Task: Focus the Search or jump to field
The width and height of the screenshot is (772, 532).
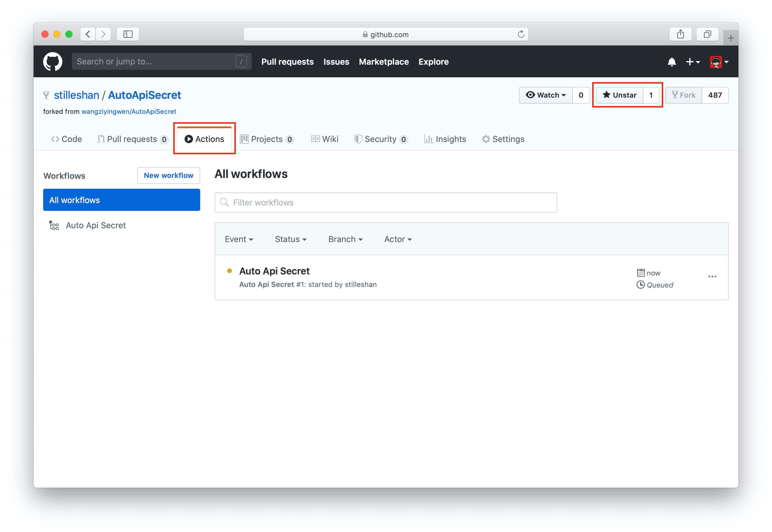Action: pos(162,62)
